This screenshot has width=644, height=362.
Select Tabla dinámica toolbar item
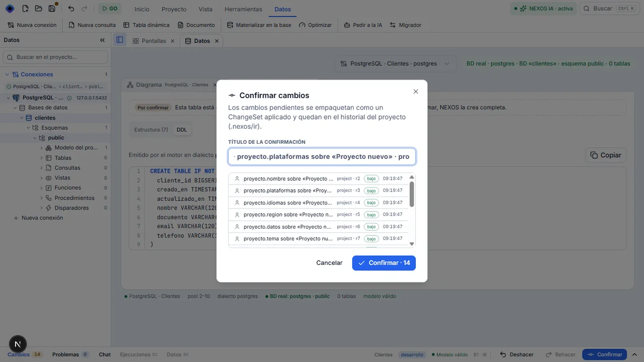point(147,25)
